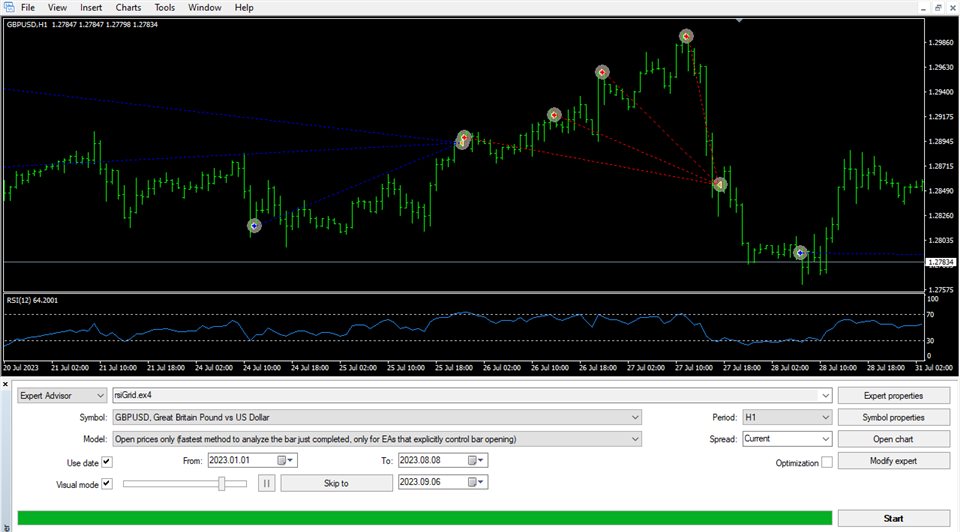Open the calendar picker for the To date

pyautogui.click(x=482, y=461)
